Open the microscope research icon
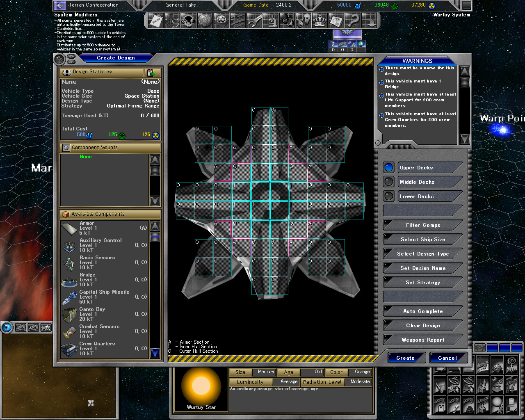 [x=271, y=21]
